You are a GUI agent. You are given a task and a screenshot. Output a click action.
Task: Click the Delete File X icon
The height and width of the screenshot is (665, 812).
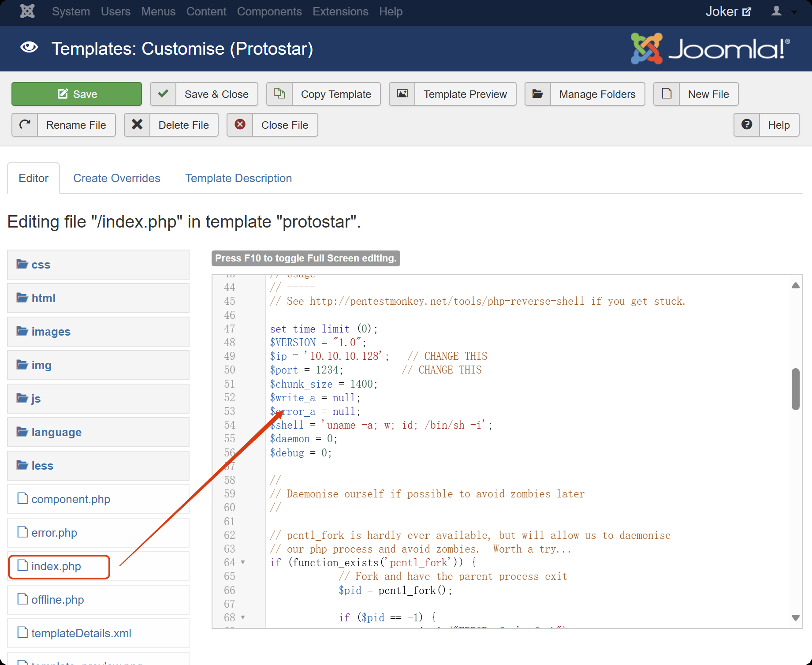[137, 125]
